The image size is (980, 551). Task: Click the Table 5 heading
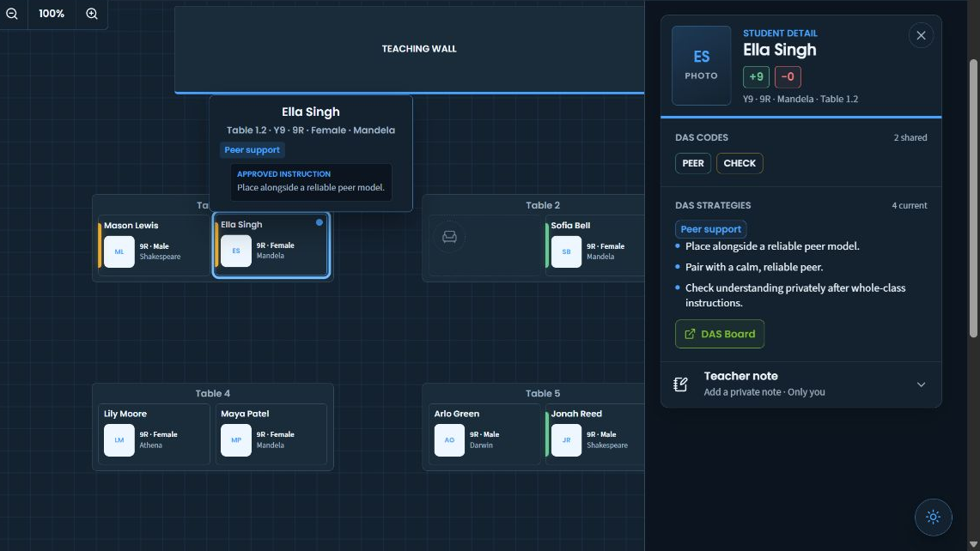(543, 393)
